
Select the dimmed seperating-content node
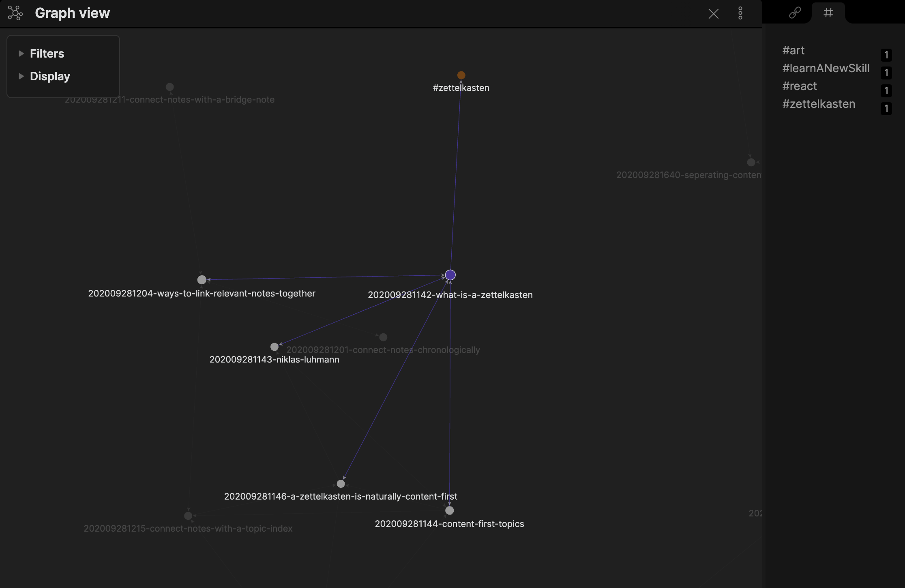click(751, 162)
